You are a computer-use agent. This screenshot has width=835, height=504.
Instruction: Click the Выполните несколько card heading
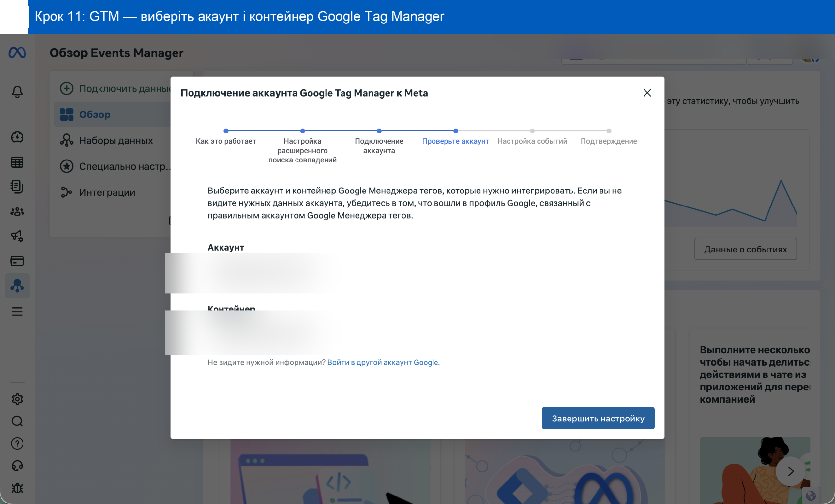pyautogui.click(x=755, y=374)
